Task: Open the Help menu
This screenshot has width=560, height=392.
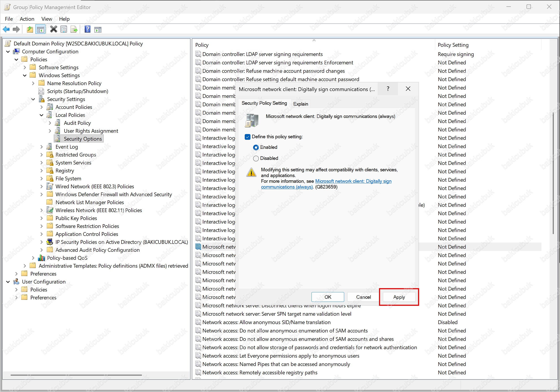Action: pos(64,19)
